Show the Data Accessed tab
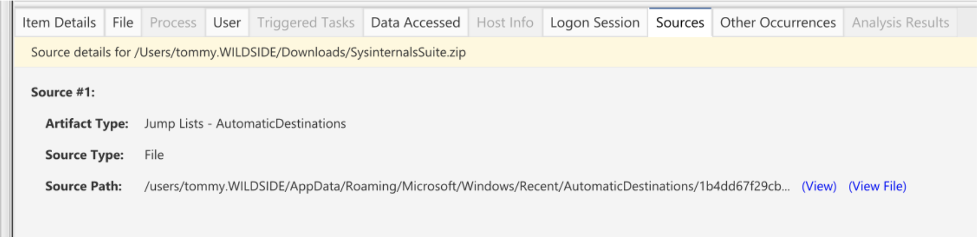Viewport: 980px width, 241px height. (415, 22)
